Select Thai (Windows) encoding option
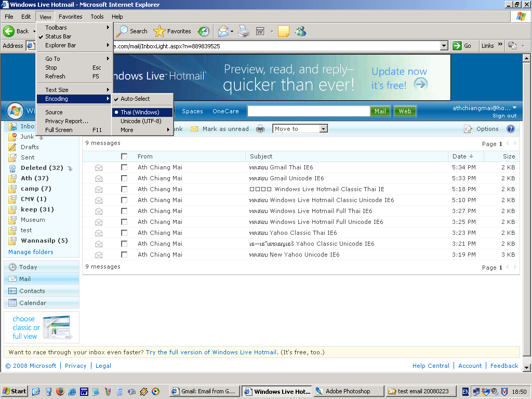 coord(142,112)
